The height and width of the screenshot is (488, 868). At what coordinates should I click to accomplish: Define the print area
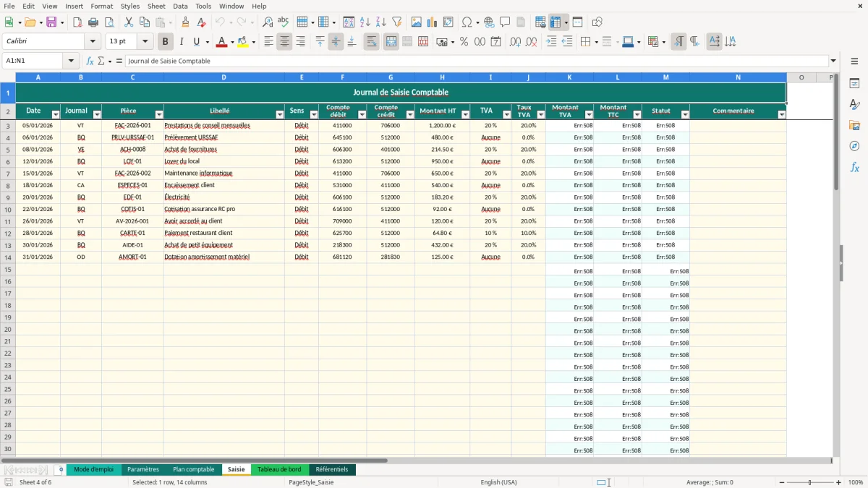540,22
